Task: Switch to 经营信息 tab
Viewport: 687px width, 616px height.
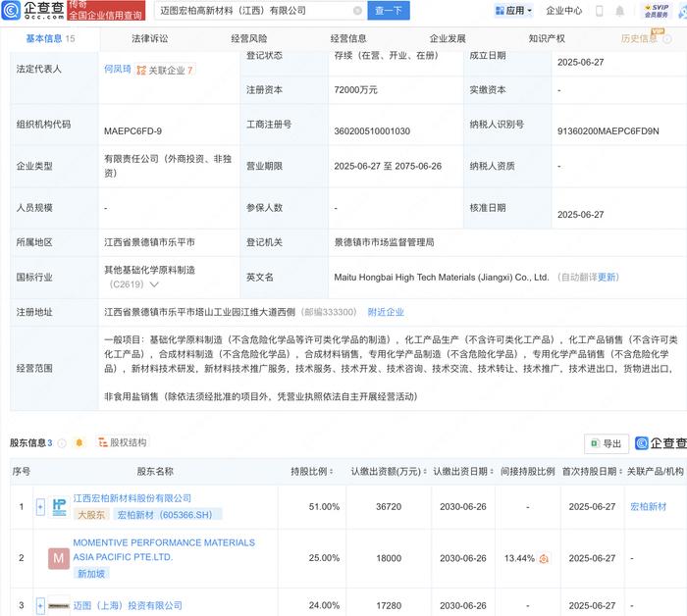Action: click(348, 39)
